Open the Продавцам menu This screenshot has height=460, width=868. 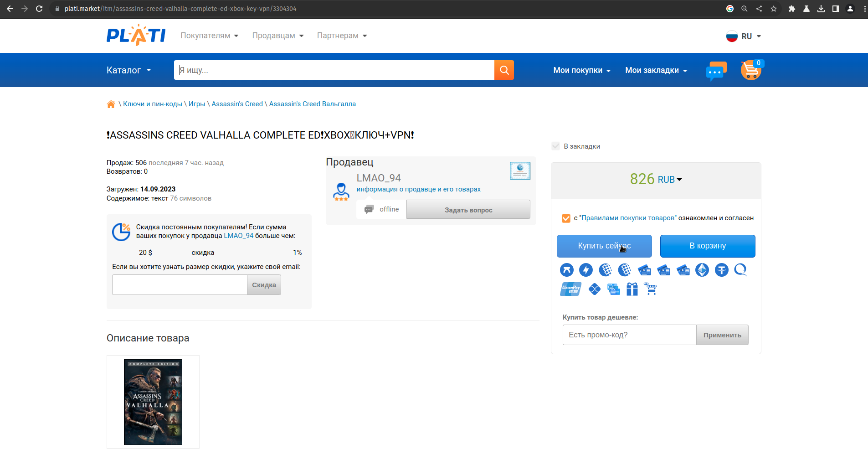[278, 36]
